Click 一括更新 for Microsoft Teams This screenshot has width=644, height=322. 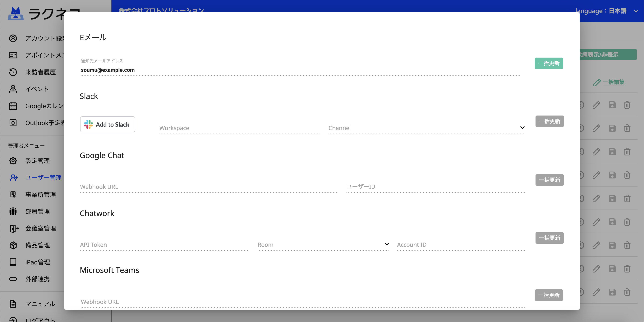[x=549, y=295]
